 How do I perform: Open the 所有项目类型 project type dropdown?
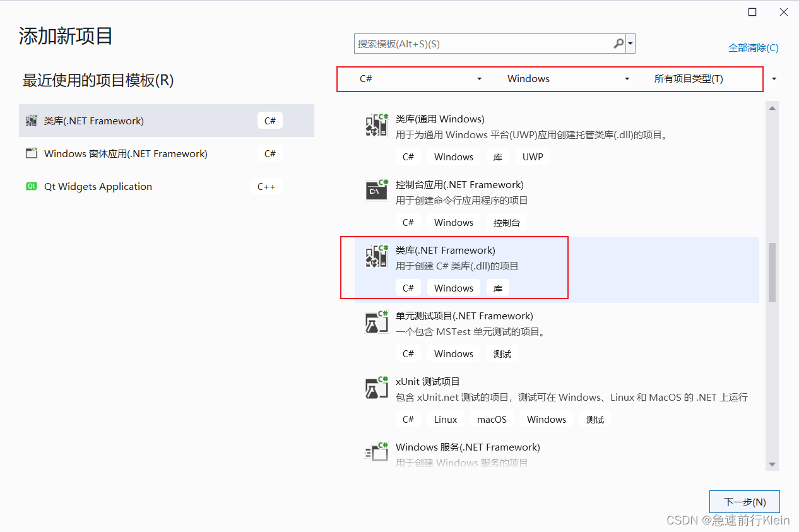click(715, 79)
